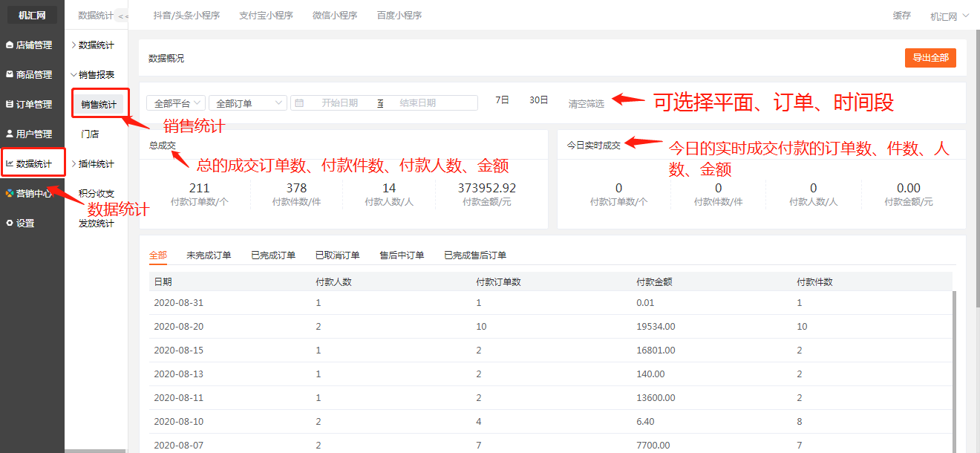Select the 销售统计 submenu item
The height and width of the screenshot is (453, 980).
(98, 105)
